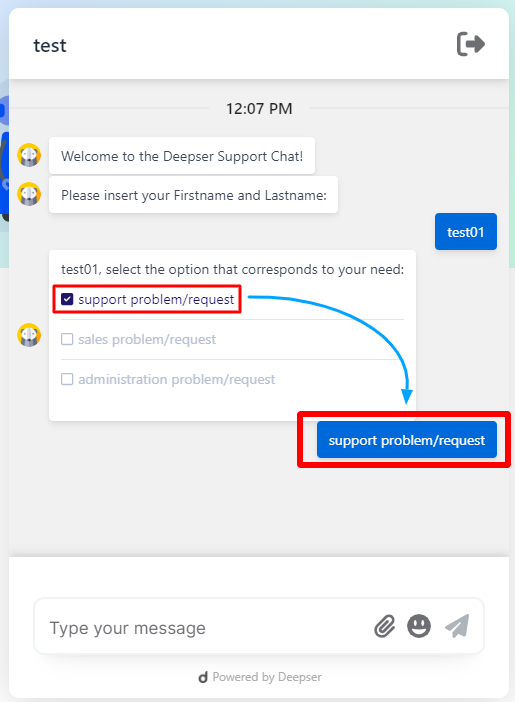Screen dimensions: 515x702
Task: Send message with paper plane icon
Action: [x=457, y=625]
